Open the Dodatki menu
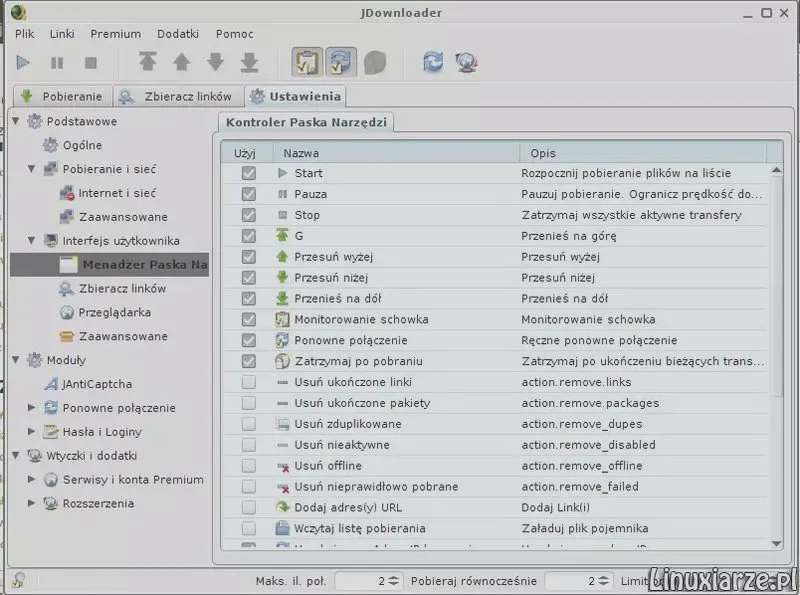This screenshot has width=800, height=595. point(178,34)
